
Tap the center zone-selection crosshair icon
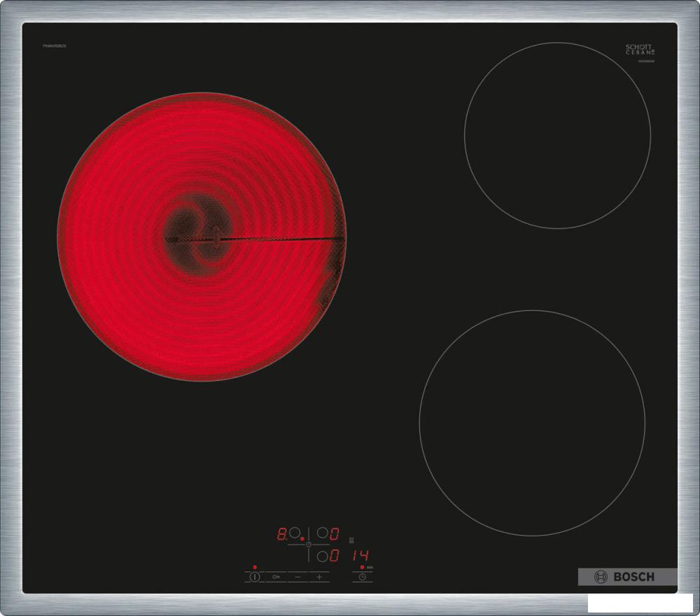pyautogui.click(x=308, y=545)
